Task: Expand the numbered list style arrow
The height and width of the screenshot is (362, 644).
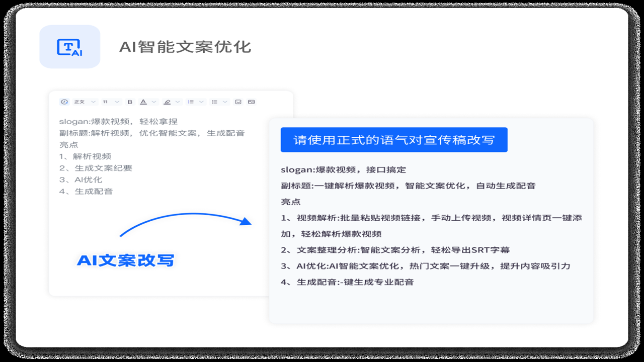Action: 201,102
